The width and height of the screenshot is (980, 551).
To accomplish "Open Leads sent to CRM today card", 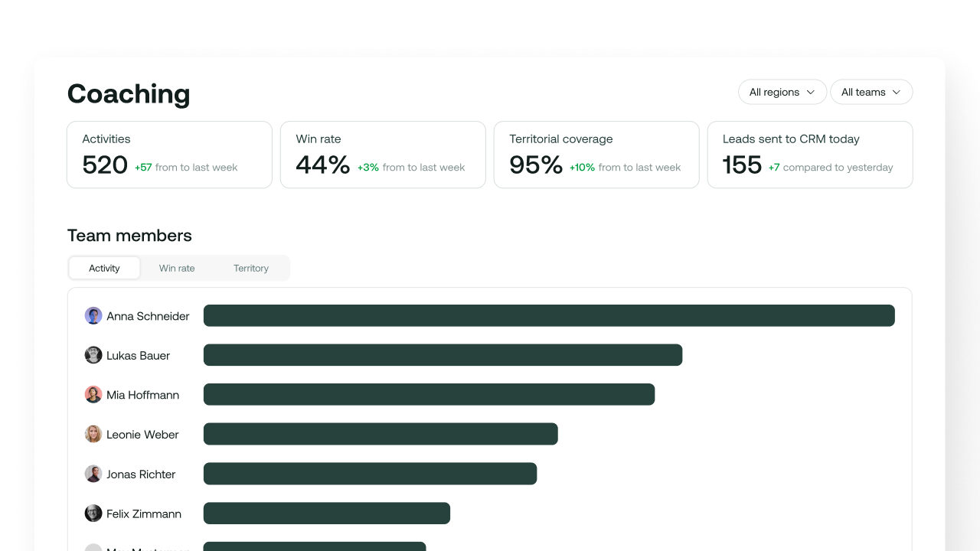I will 810,155.
